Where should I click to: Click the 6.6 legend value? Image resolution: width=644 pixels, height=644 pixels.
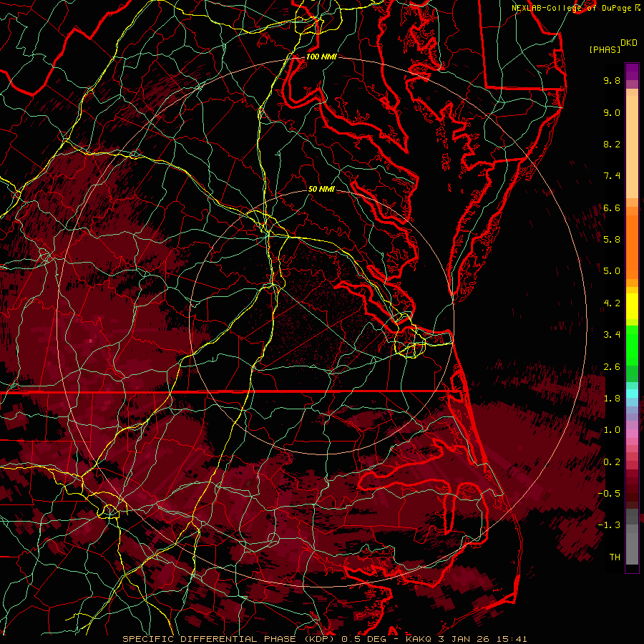click(612, 208)
